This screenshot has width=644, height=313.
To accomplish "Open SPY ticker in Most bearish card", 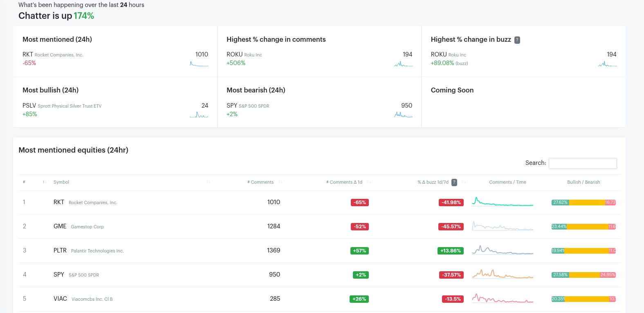I will (x=232, y=106).
